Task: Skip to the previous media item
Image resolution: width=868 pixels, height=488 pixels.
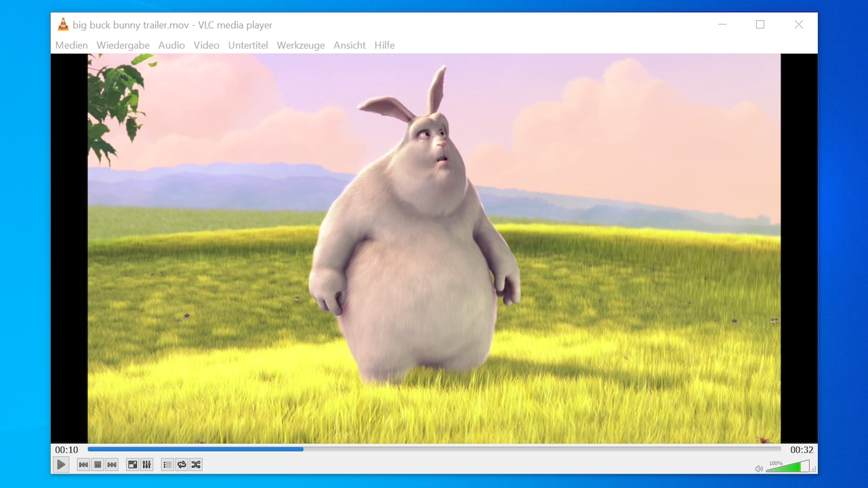Action: 83,464
